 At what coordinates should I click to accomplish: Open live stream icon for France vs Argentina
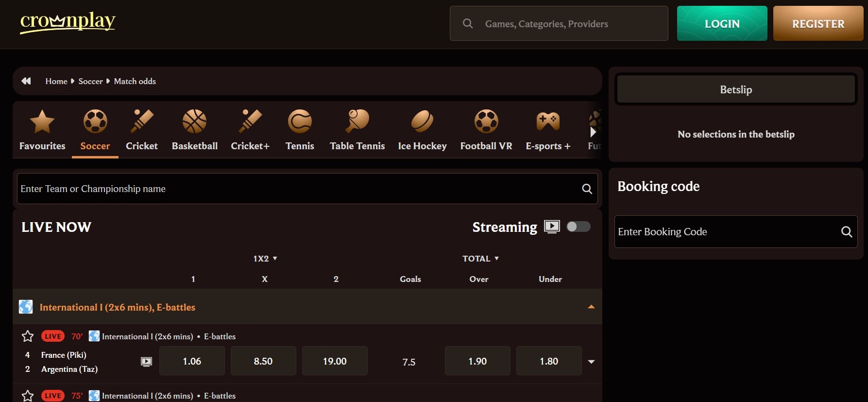pos(146,361)
